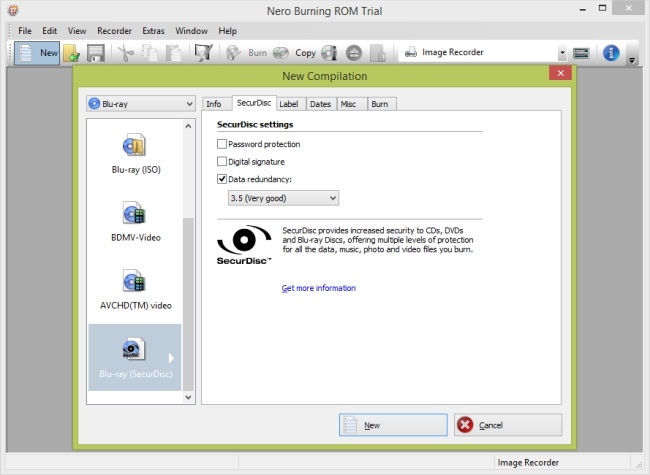The width and height of the screenshot is (650, 475).
Task: Switch to the SecurDisc tab
Action: pos(254,103)
